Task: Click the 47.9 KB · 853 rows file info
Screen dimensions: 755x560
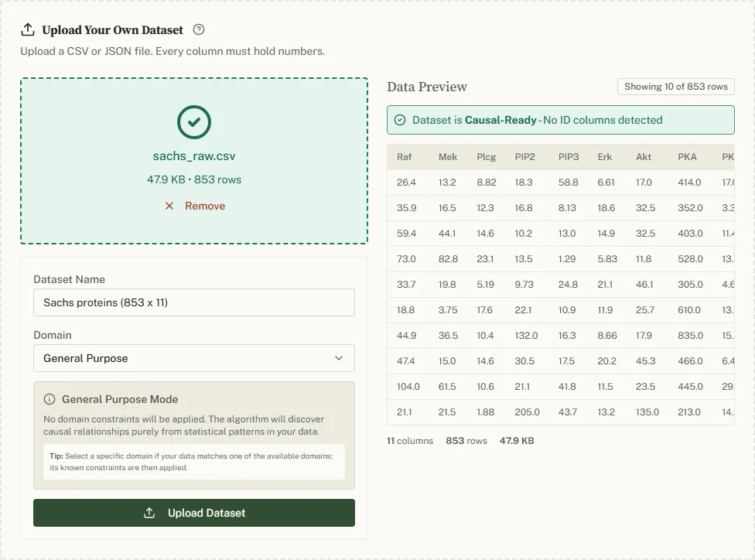Action: click(194, 179)
